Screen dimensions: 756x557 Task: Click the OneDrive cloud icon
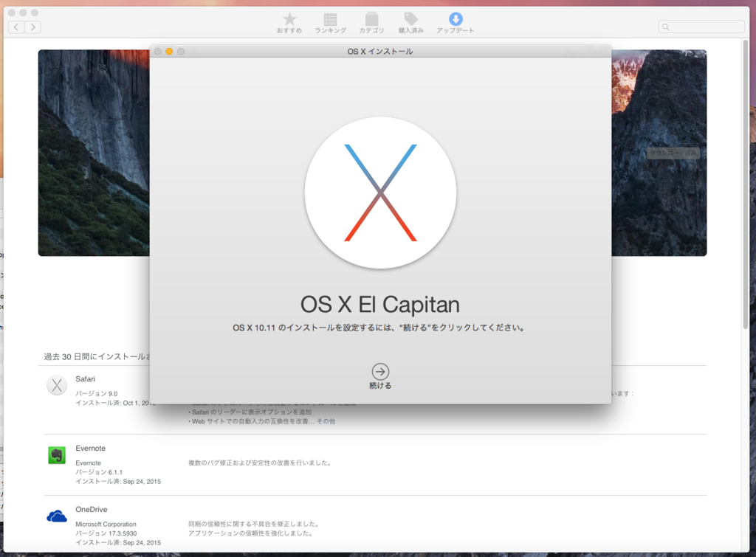pos(57,516)
